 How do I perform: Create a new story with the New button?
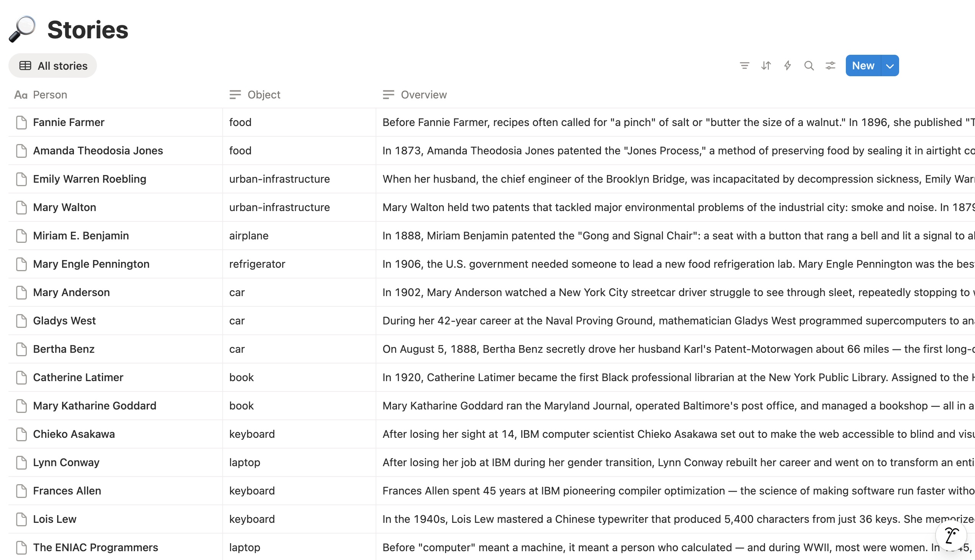863,66
